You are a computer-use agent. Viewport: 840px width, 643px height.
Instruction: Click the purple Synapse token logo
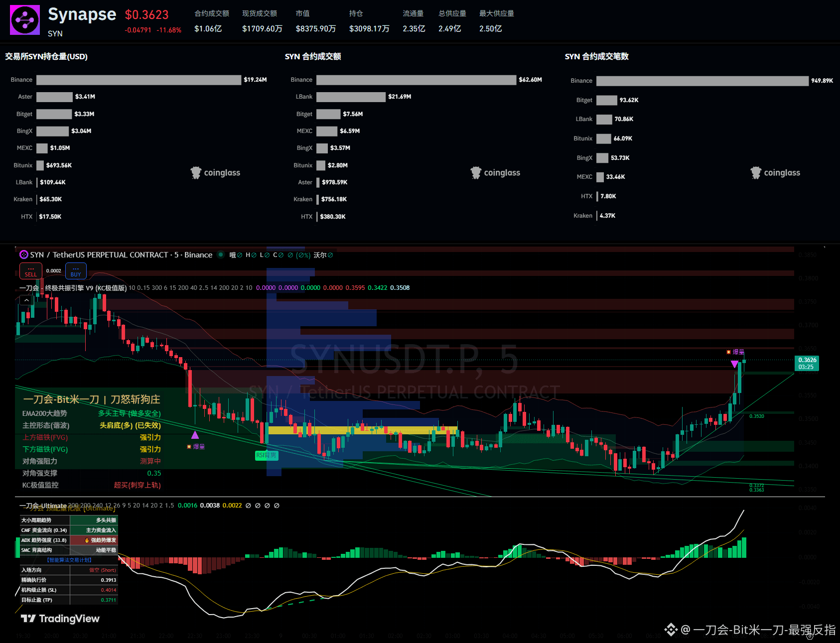(25, 20)
